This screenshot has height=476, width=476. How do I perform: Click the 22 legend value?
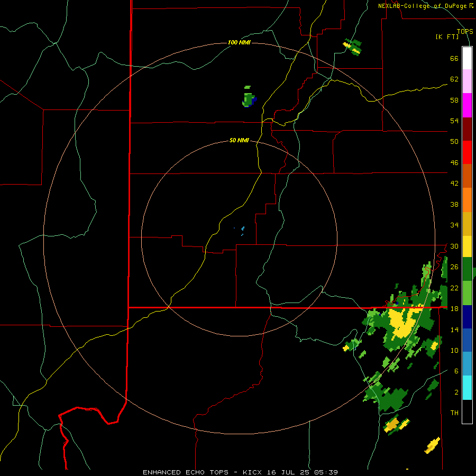[454, 288]
